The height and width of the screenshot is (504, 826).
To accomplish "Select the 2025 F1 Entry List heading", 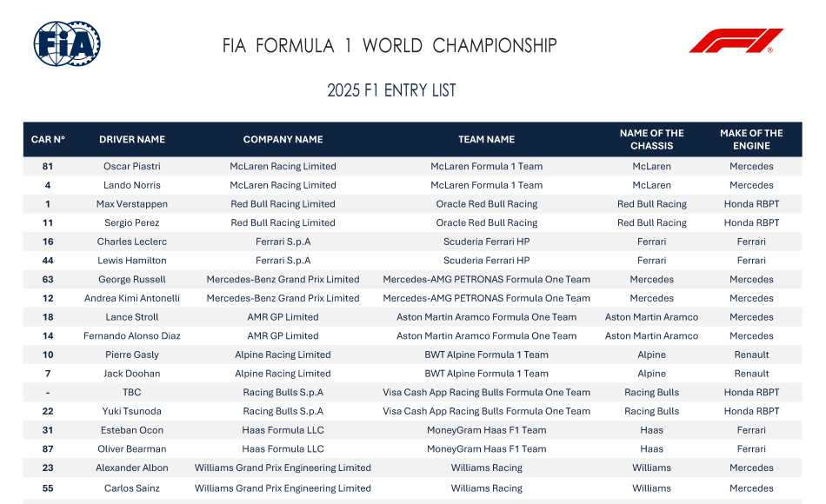I will [391, 90].
